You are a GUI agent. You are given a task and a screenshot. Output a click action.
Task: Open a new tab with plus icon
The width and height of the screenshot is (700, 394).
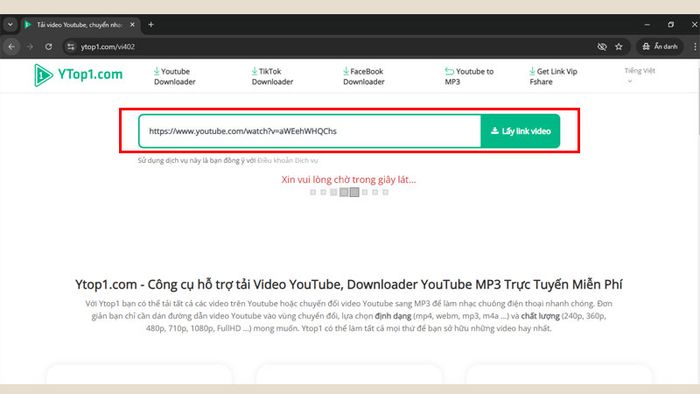151,25
